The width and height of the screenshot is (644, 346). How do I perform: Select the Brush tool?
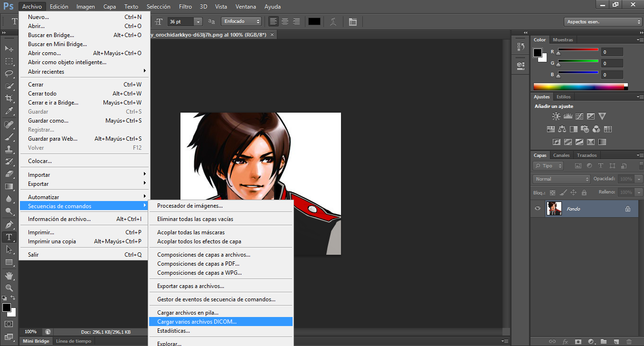[9, 137]
